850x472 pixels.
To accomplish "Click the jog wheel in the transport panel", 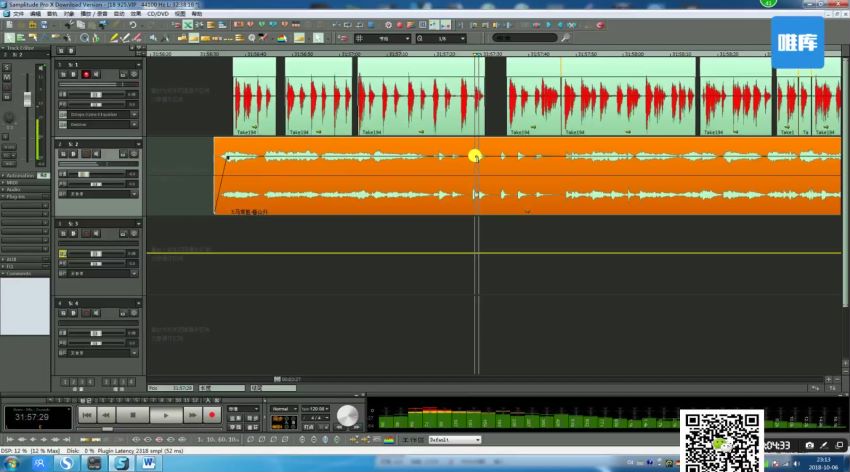I will click(x=347, y=416).
